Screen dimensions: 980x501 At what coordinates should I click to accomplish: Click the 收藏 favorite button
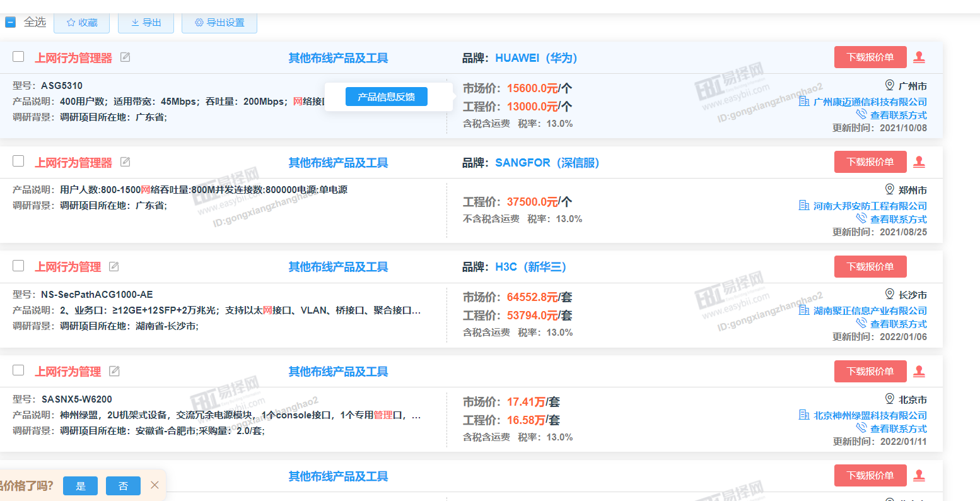(x=82, y=23)
